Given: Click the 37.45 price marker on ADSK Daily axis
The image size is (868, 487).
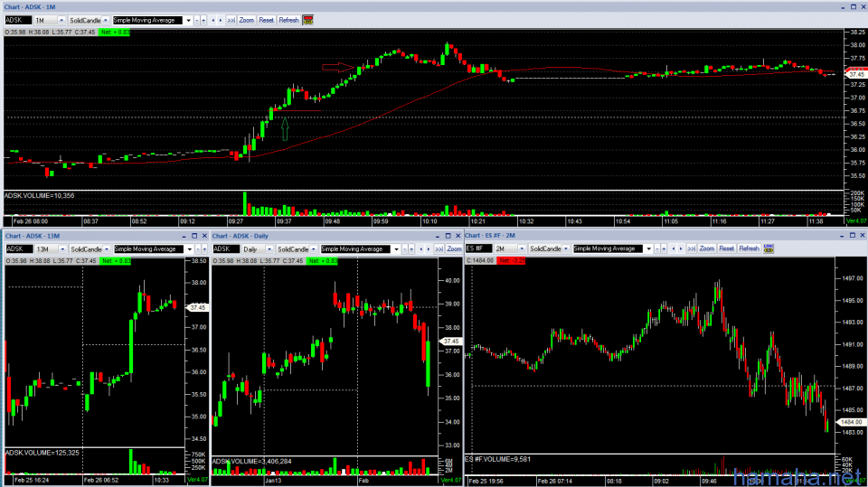Looking at the screenshot, I should point(450,342).
